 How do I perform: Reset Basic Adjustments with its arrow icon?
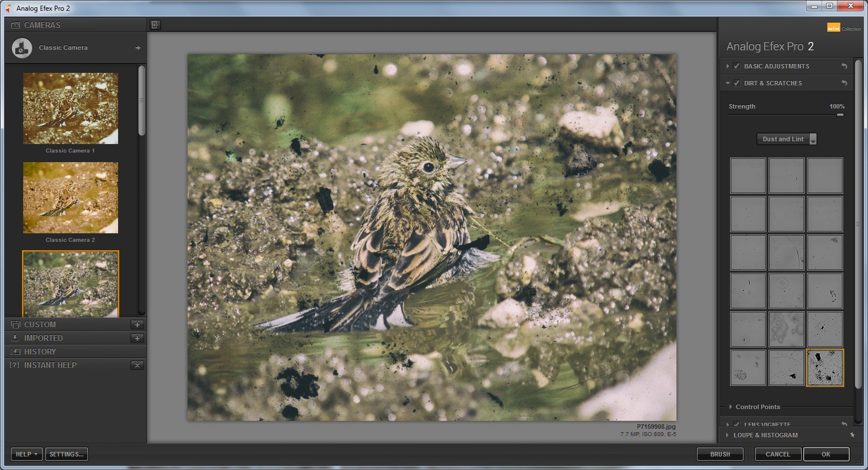pos(844,66)
